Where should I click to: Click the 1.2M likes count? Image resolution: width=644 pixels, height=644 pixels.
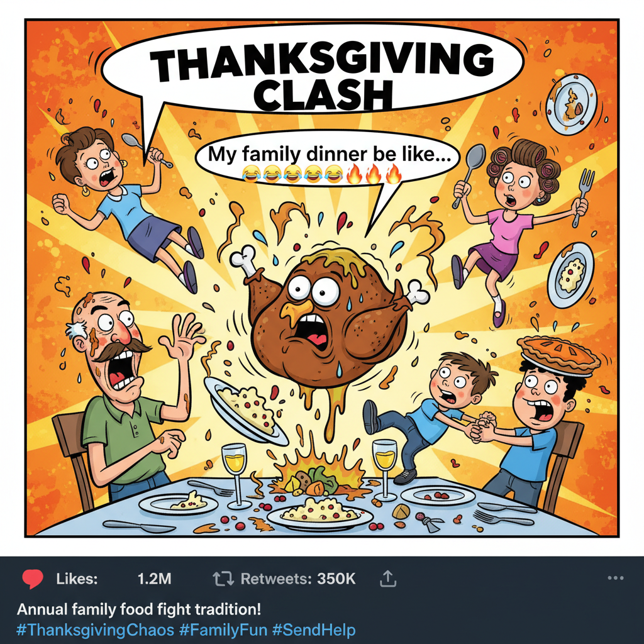(154, 579)
